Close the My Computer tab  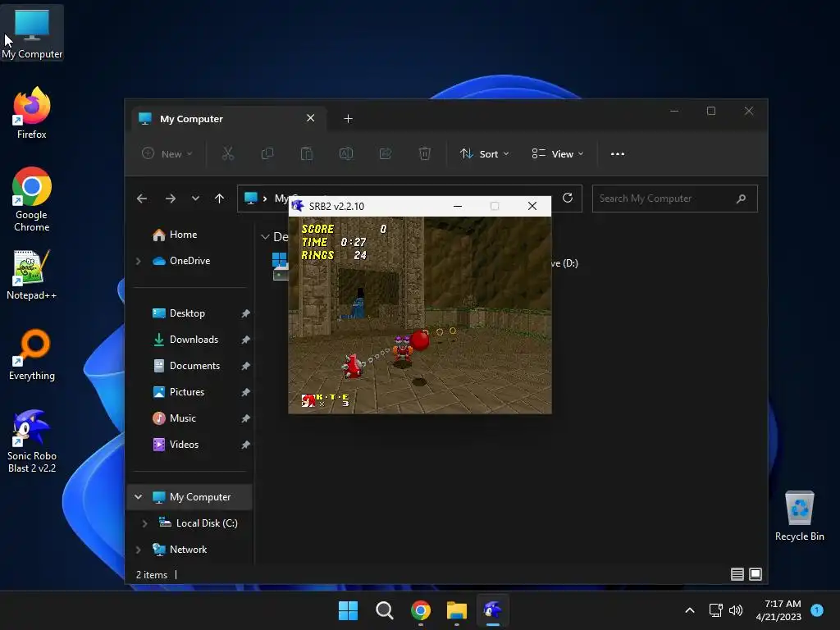coord(310,118)
